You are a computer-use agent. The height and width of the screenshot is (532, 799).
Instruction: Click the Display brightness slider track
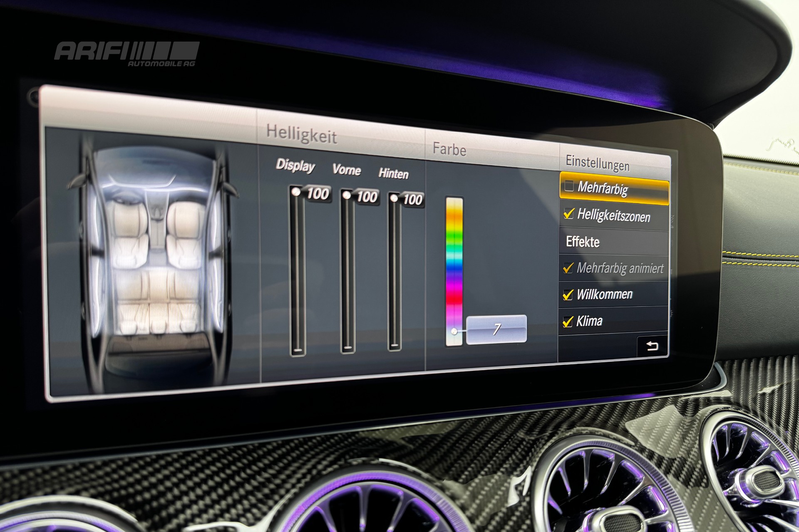point(298,271)
